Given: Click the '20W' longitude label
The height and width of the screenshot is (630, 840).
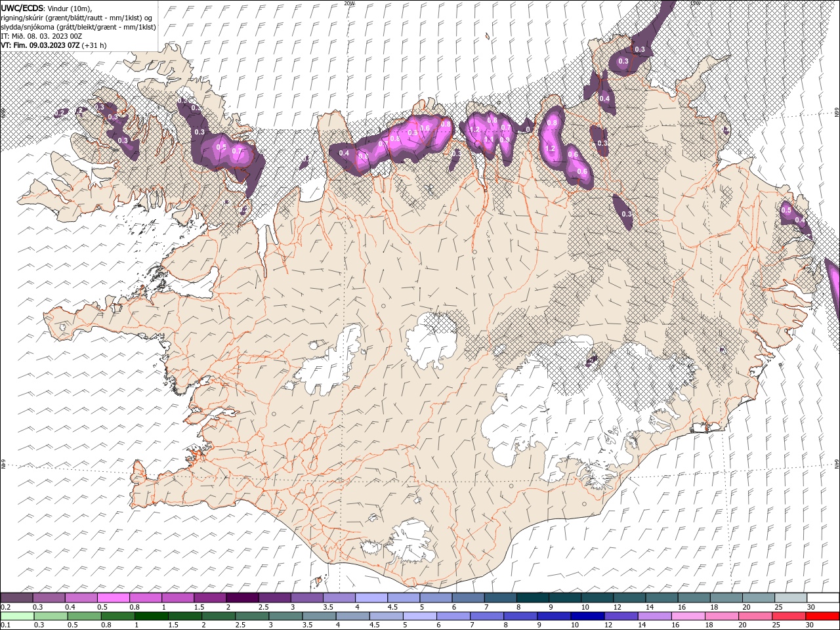Looking at the screenshot, I should (x=349, y=3).
